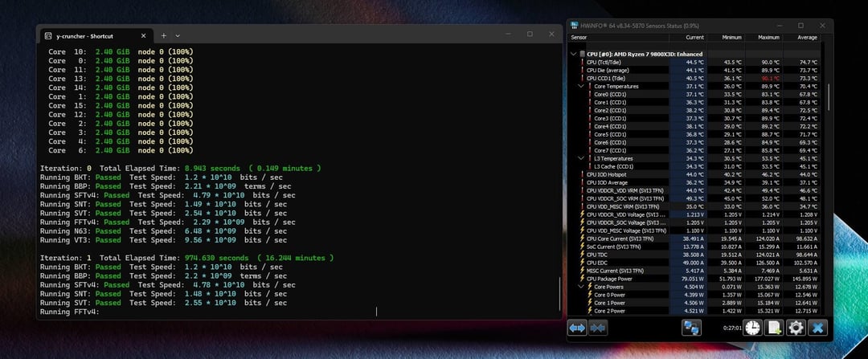Collapse the Core Powers tree node

[x=581, y=286]
